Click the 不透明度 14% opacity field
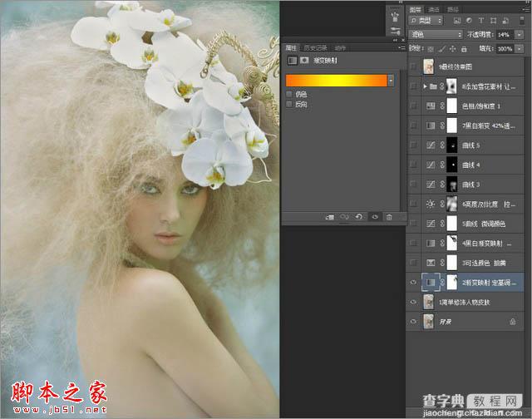The height and width of the screenshot is (419, 532). pos(505,35)
